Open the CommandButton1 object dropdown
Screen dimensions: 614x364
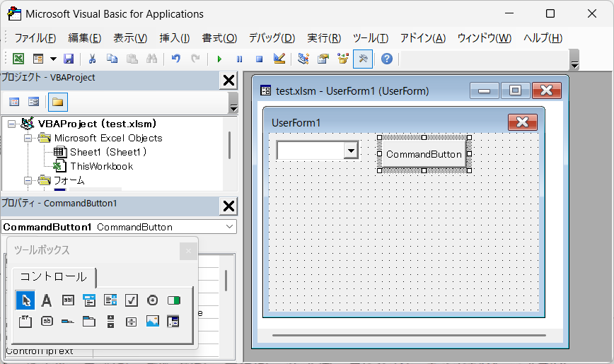click(229, 227)
